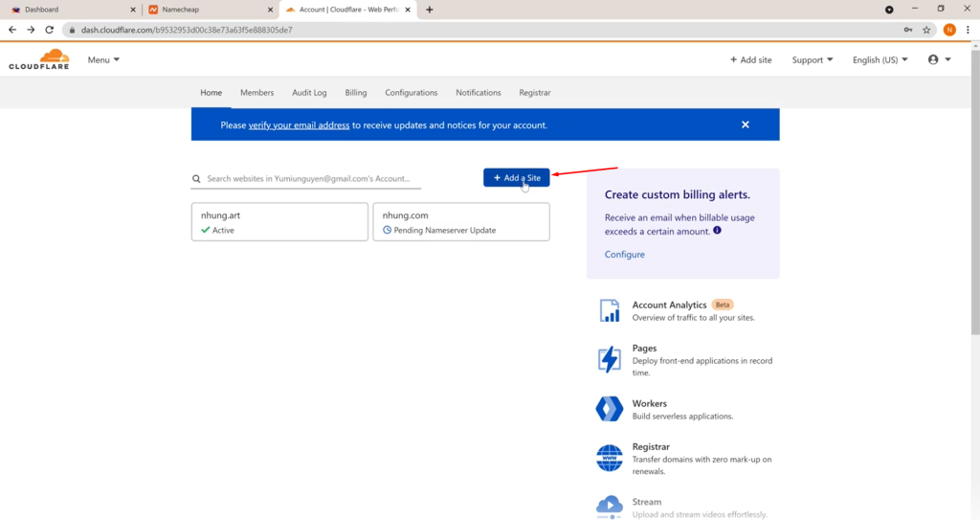The height and width of the screenshot is (520, 980).
Task: Open the nhung.art site card
Action: tap(279, 221)
